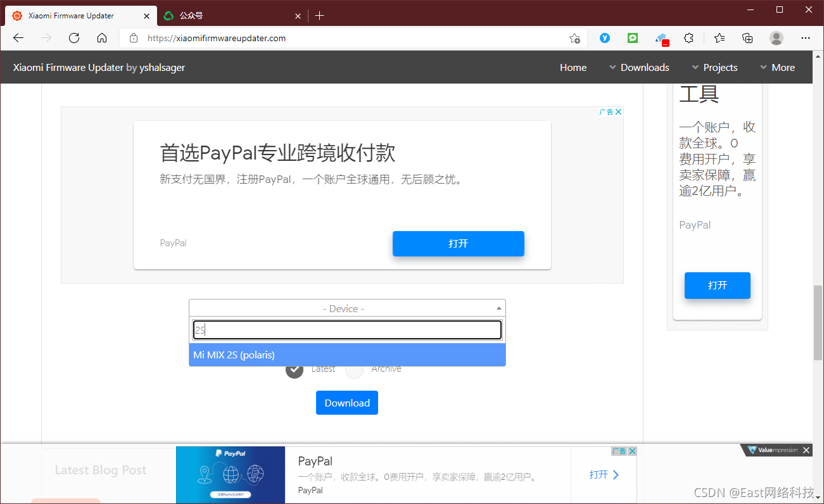Open browser Settings and more menu
Screen dimensions: 824x504
coord(806,38)
